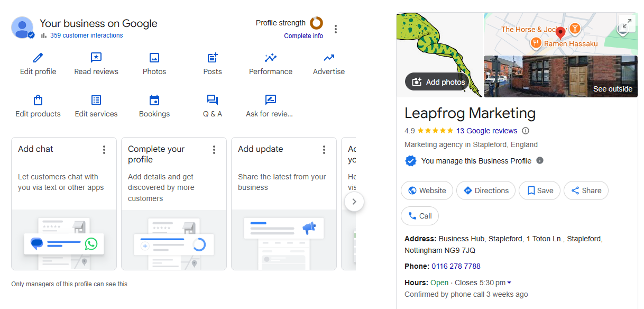
Task: Click the Call button
Action: (x=420, y=216)
